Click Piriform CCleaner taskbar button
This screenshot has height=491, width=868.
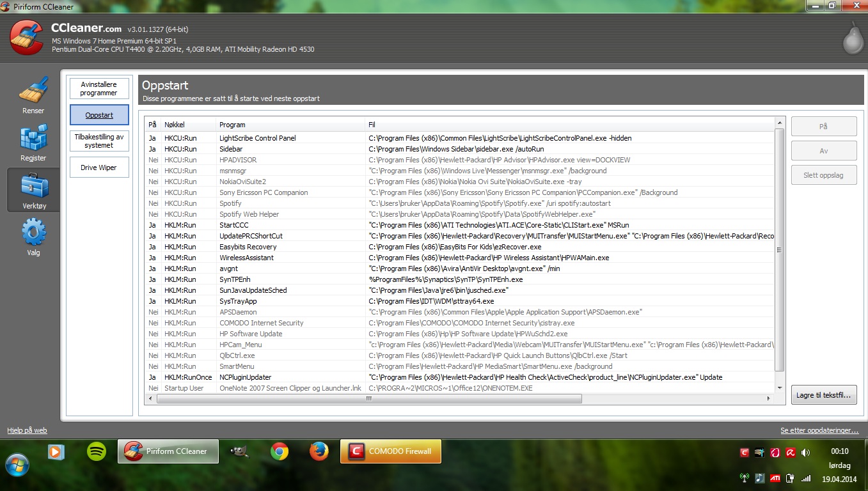[x=168, y=451]
